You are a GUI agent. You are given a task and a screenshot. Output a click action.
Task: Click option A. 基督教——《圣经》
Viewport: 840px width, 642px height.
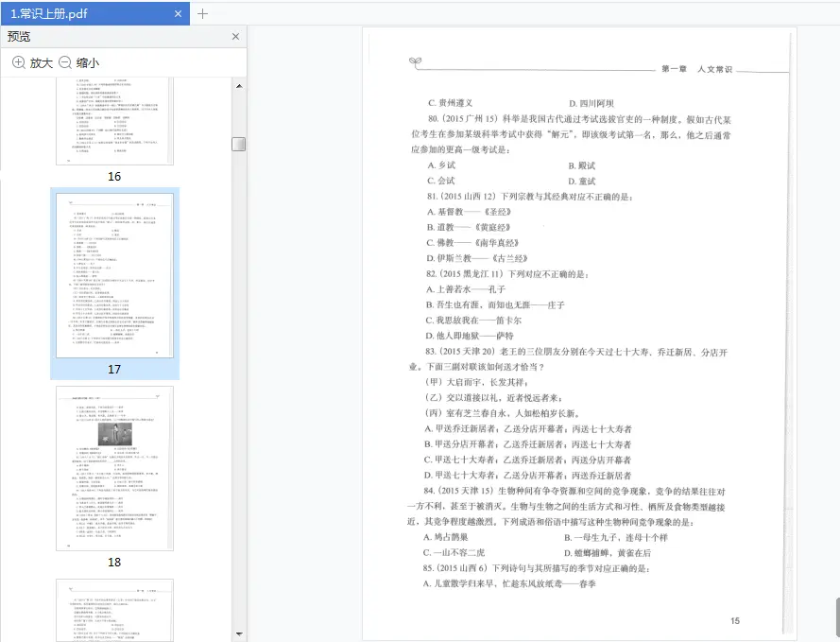469,212
